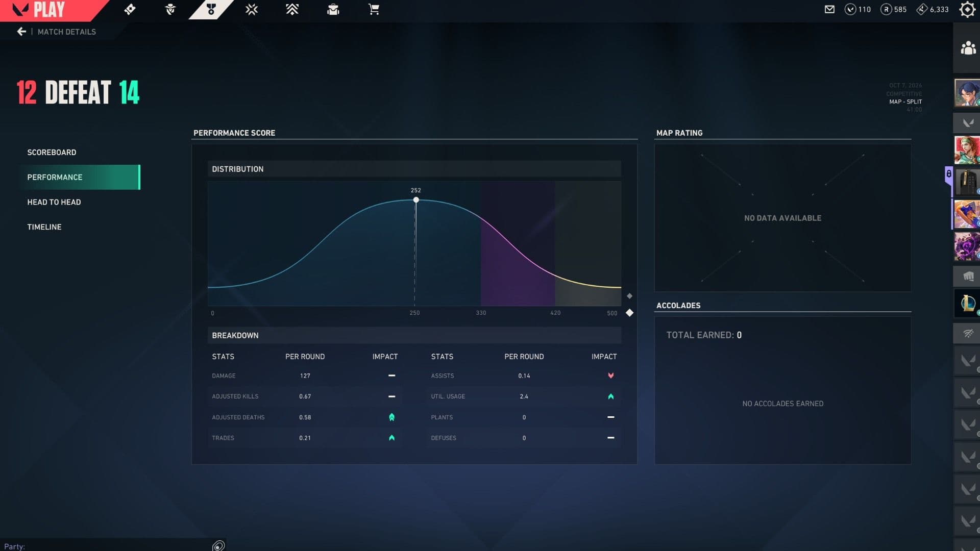Click the dark-haired agent friend avatar
This screenshot has height=551, width=980.
pos(967,92)
